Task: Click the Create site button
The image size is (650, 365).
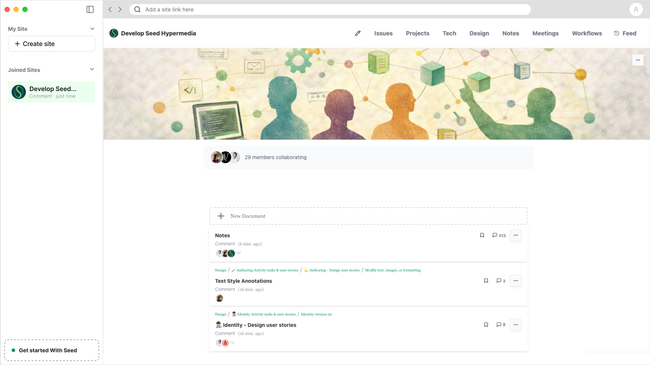Action: (x=52, y=44)
